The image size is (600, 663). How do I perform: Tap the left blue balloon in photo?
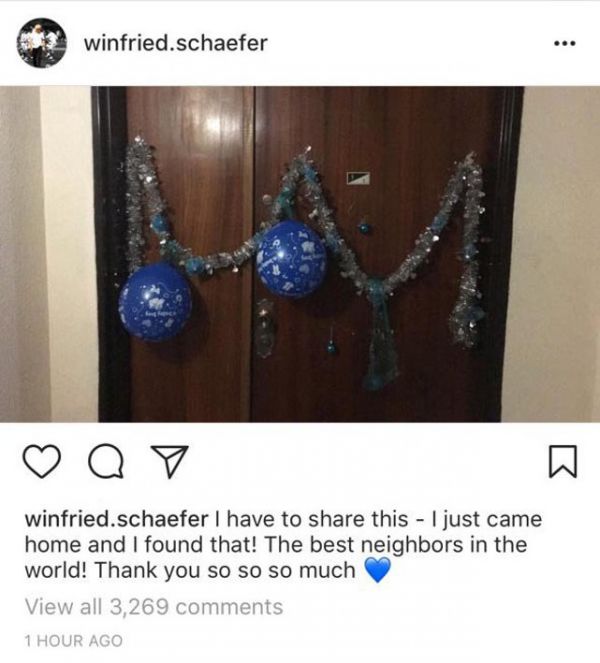[155, 301]
